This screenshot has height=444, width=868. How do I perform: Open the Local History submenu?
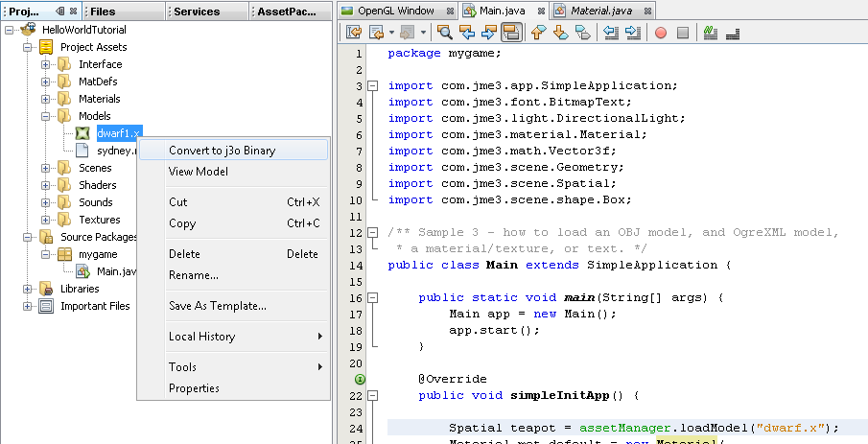click(x=234, y=336)
